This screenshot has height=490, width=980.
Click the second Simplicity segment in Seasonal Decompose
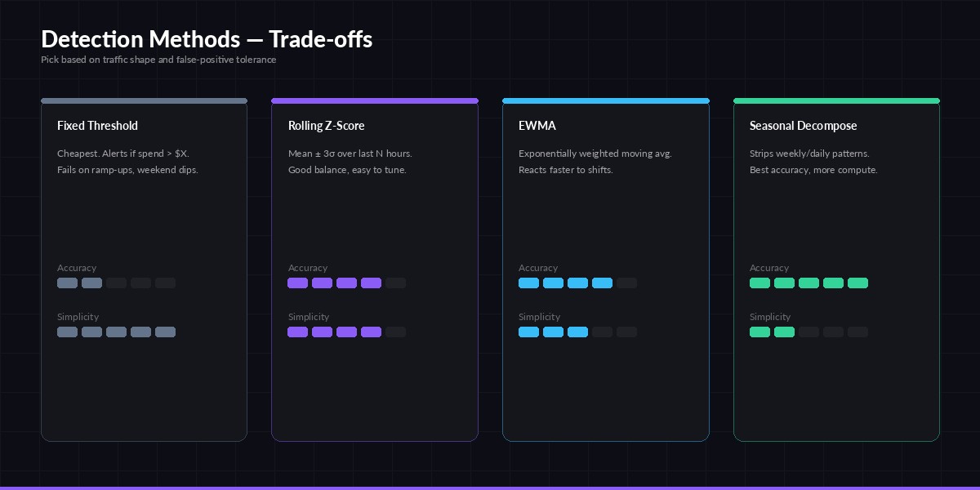click(784, 332)
